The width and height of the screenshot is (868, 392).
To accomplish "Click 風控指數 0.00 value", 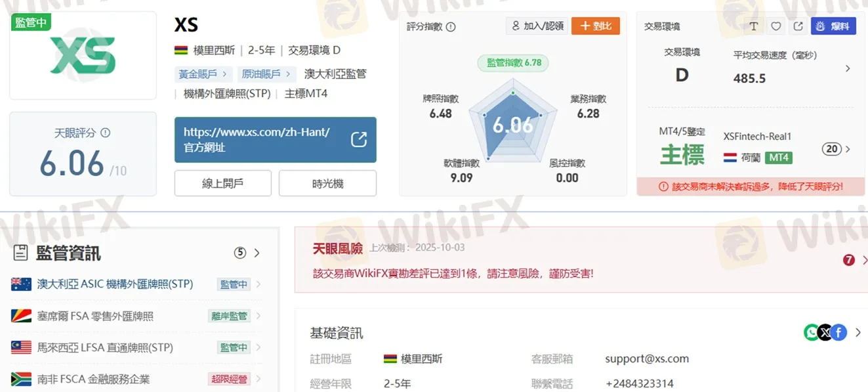I will [568, 177].
